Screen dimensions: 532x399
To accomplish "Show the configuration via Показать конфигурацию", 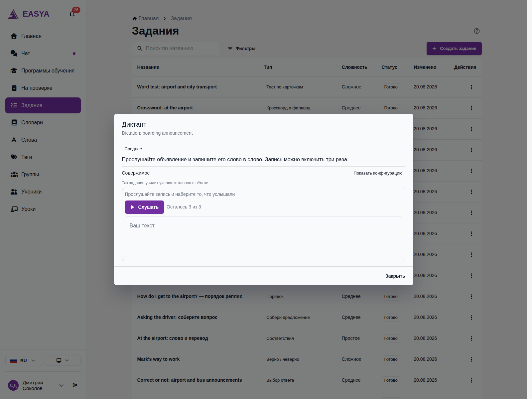I will click(x=378, y=173).
